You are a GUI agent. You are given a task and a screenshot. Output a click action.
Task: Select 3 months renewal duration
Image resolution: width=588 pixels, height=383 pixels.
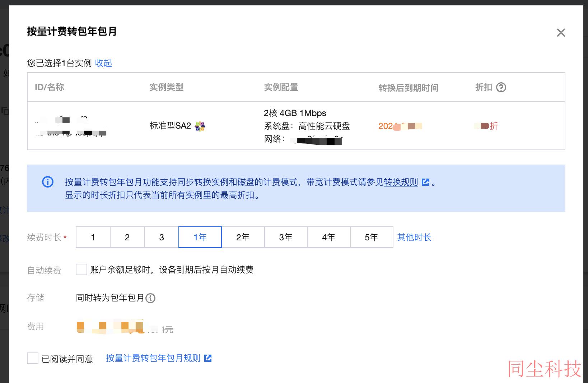pos(162,237)
